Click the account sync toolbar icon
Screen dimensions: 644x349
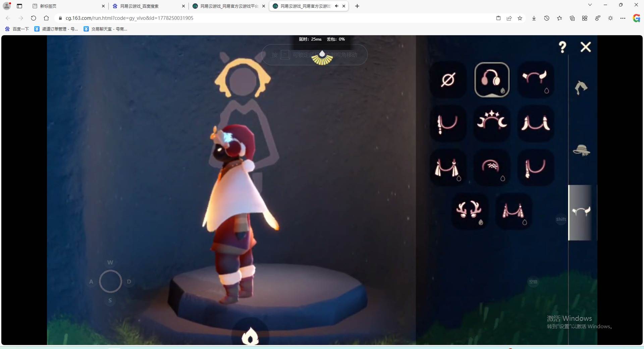[x=598, y=18]
